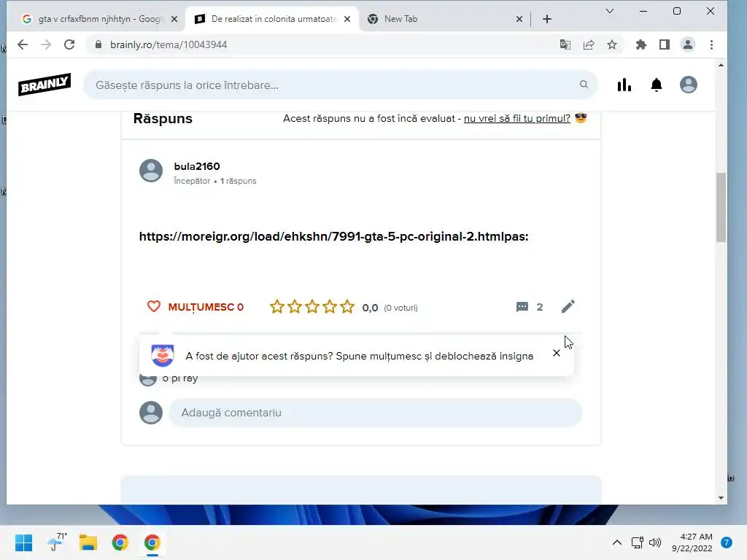Bookmark this tab with star icon
Viewport: 747px width, 560px height.
(612, 44)
